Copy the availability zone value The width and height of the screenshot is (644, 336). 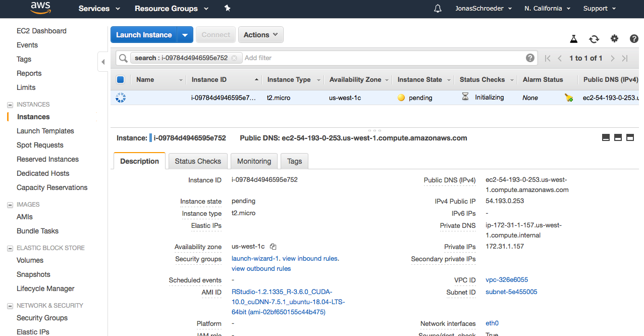[x=273, y=247]
